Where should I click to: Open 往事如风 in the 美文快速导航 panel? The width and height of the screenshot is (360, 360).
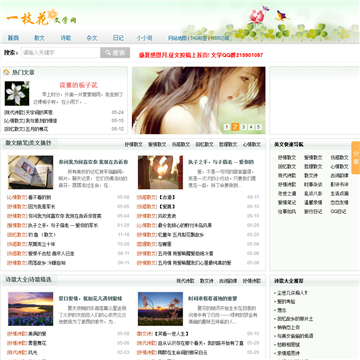pos(287,211)
